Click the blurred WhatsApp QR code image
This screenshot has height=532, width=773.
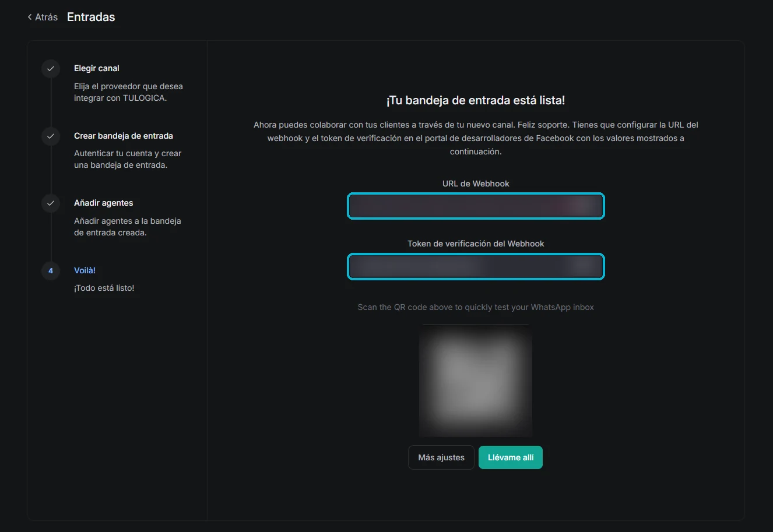(476, 380)
